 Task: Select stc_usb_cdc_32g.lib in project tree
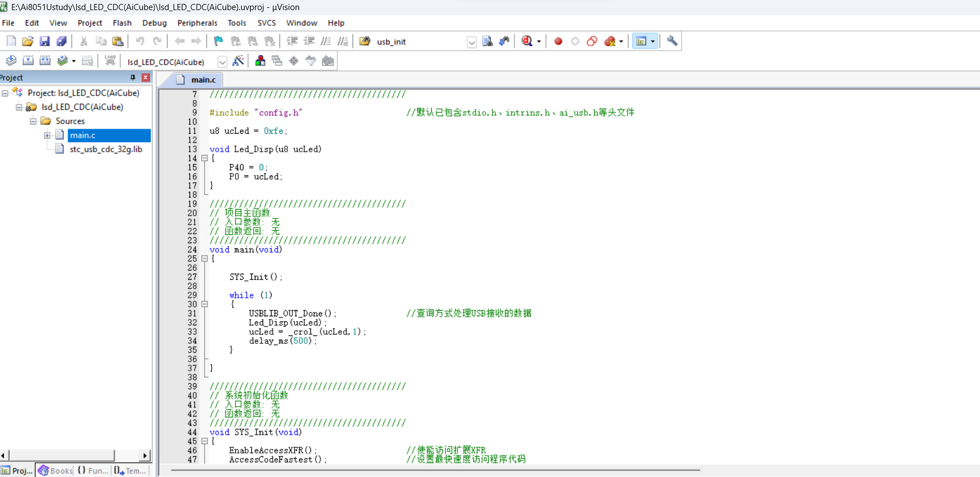pyautogui.click(x=106, y=149)
